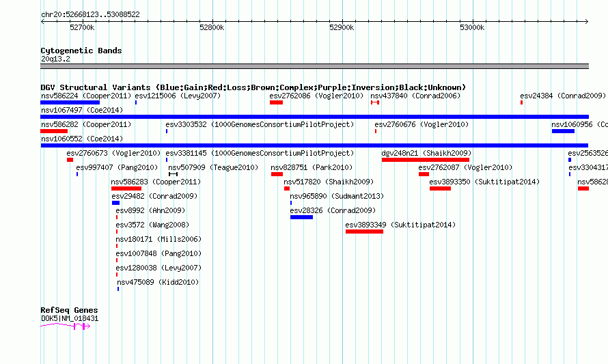The height and width of the screenshot is (364, 608).
Task: Open the esv1280038 (Levy2007) label
Action: point(158,268)
